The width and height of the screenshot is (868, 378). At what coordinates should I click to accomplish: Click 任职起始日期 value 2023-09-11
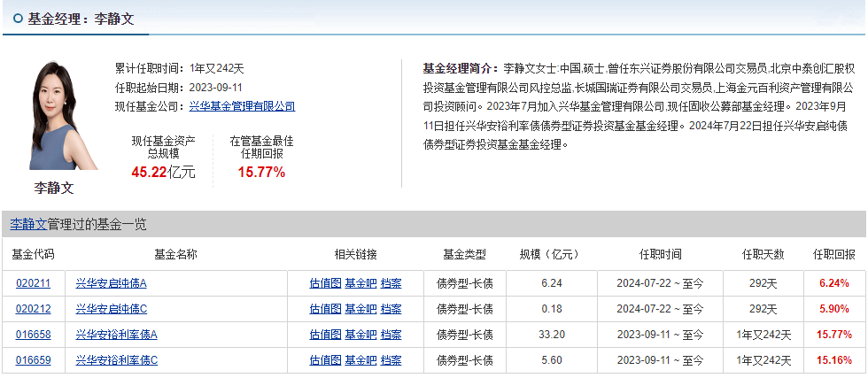tap(216, 88)
